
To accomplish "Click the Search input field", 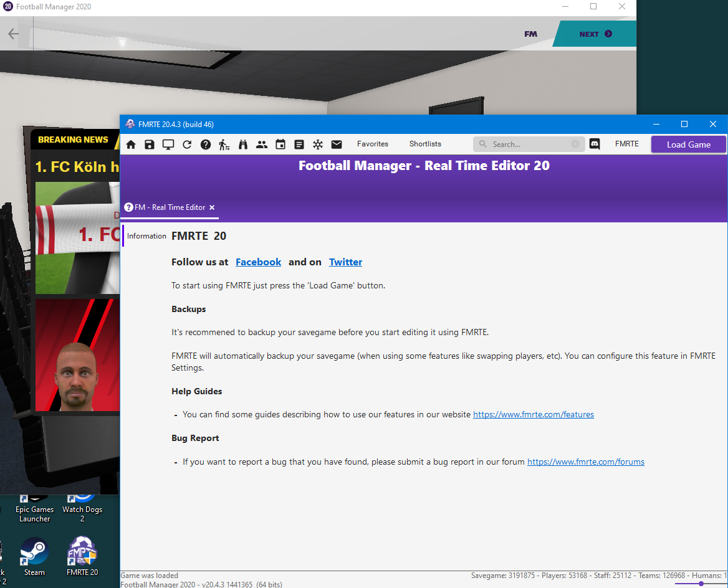I will (x=530, y=145).
